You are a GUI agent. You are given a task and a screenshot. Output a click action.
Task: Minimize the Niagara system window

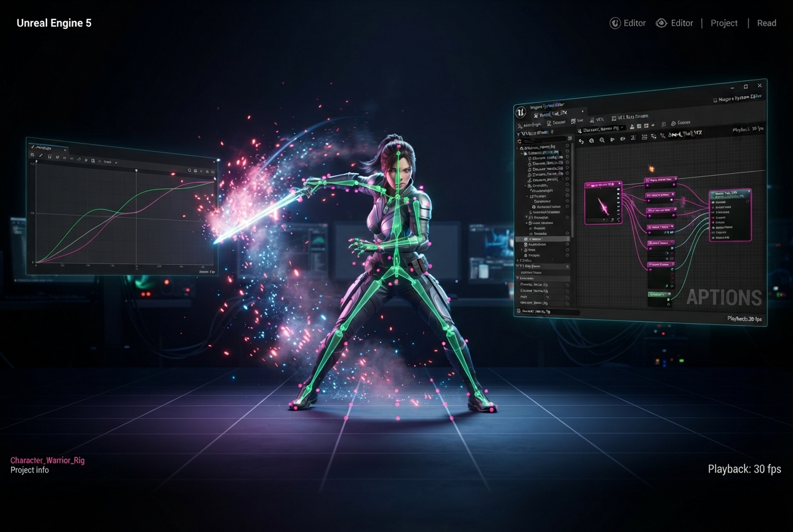click(x=732, y=88)
